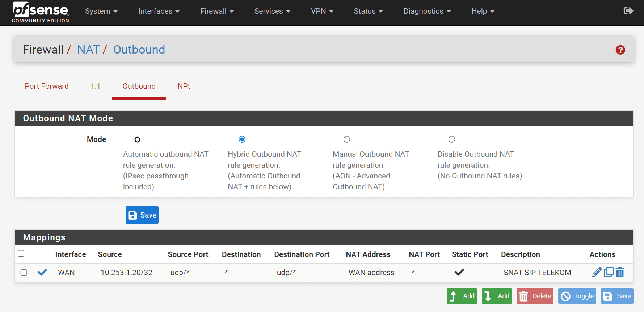Viewport: 644px width, 312px height.
Task: Click the Description column header
Action: coord(521,254)
